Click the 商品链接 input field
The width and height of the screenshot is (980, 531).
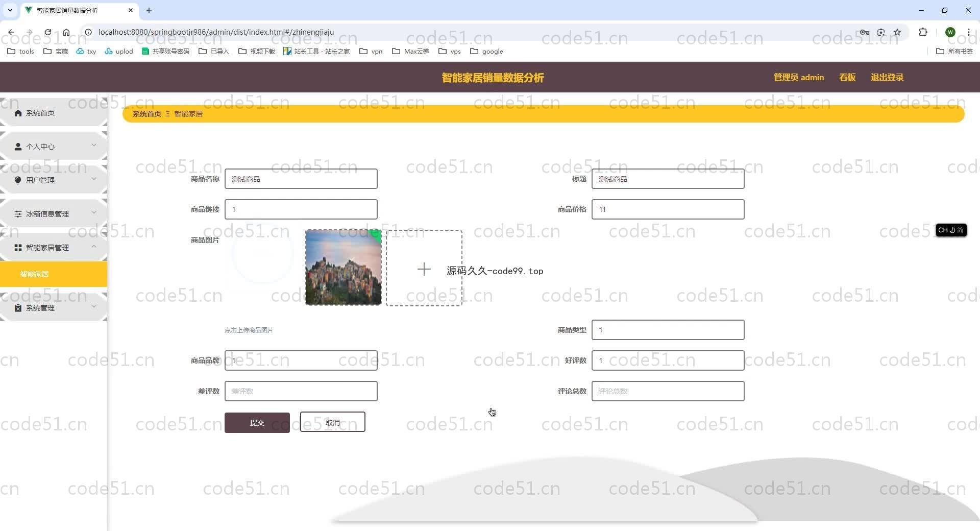pyautogui.click(x=301, y=209)
